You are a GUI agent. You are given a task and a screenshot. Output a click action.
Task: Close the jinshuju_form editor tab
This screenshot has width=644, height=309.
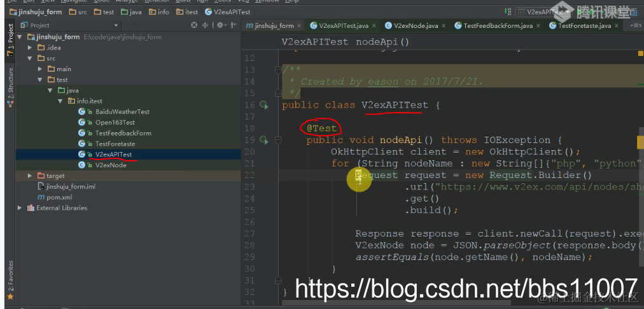coord(299,26)
